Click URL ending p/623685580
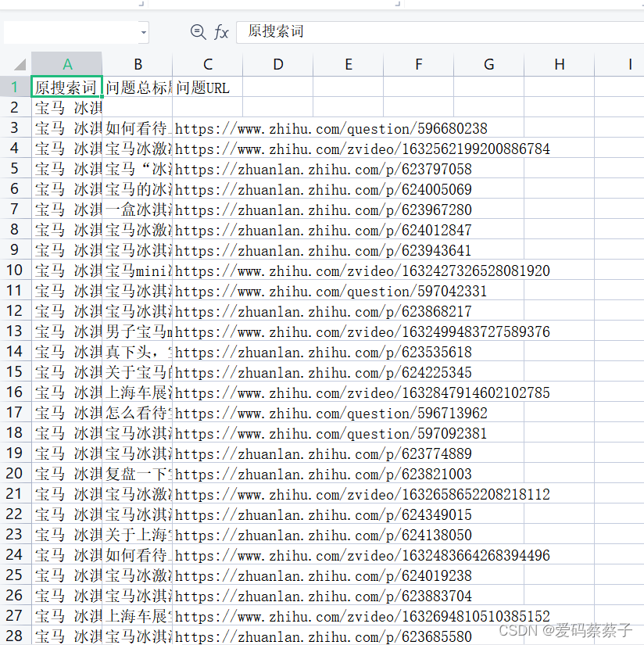Image resolution: width=644 pixels, height=645 pixels. 324,636
